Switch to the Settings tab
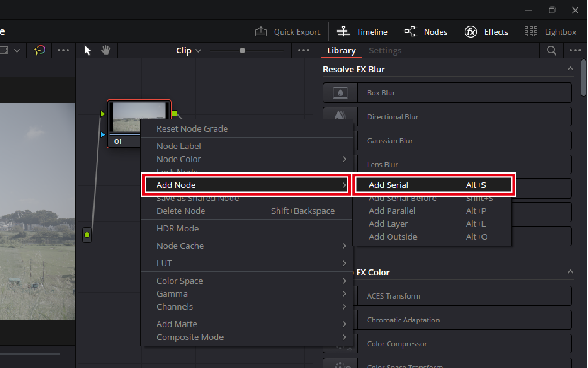The width and height of the screenshot is (588, 368). pyautogui.click(x=385, y=51)
